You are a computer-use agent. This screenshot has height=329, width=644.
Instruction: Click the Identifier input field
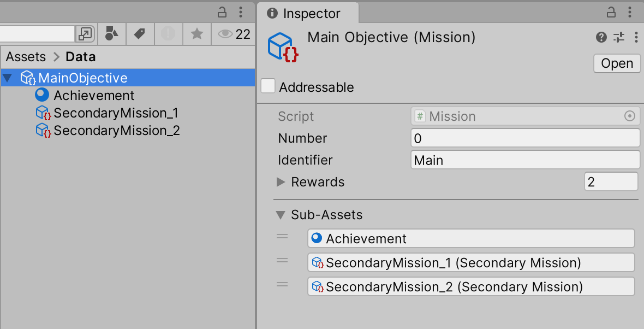click(524, 160)
